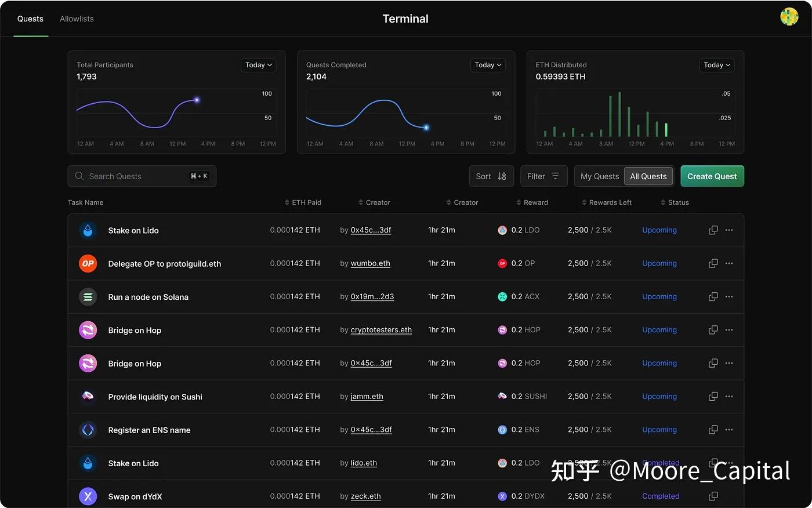Switch to All Quests view

click(x=648, y=176)
